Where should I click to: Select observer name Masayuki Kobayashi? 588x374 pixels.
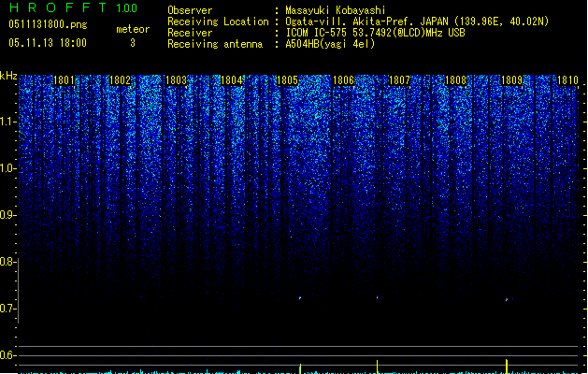[336, 10]
